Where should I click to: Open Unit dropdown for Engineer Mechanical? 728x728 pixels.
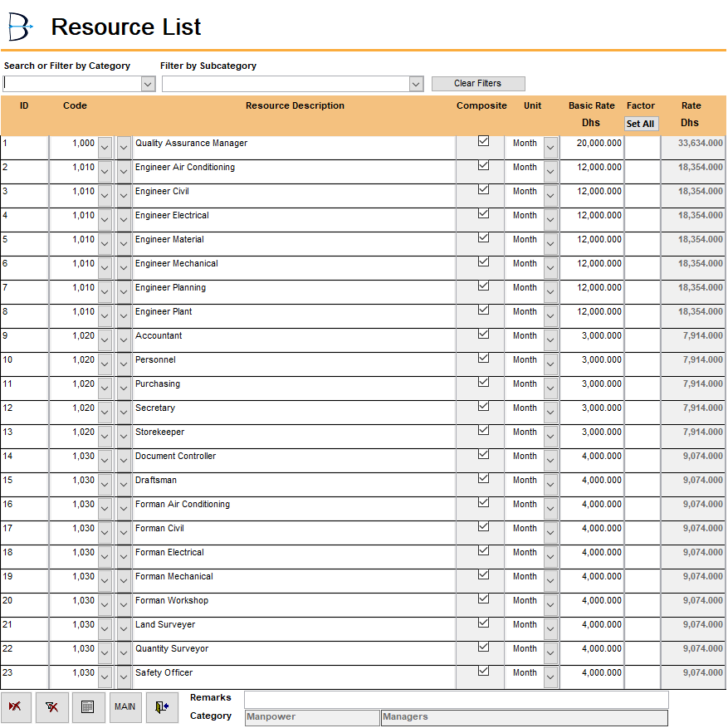click(x=550, y=268)
